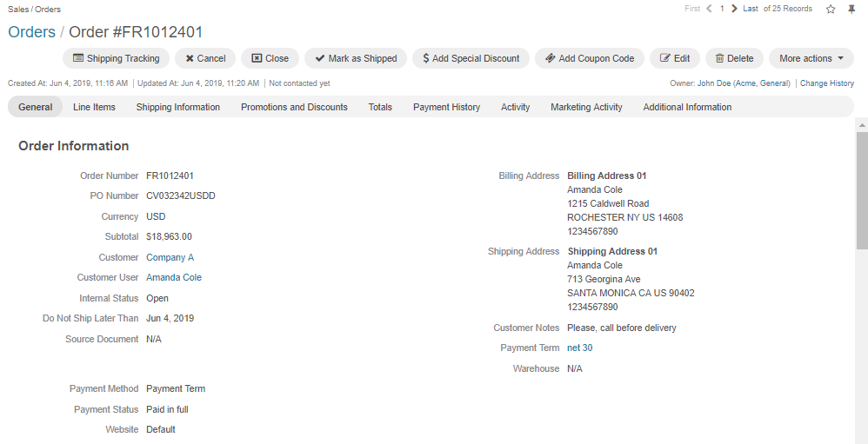Select the subtotal $18,963.00 value
The image size is (868, 444).
point(169,236)
